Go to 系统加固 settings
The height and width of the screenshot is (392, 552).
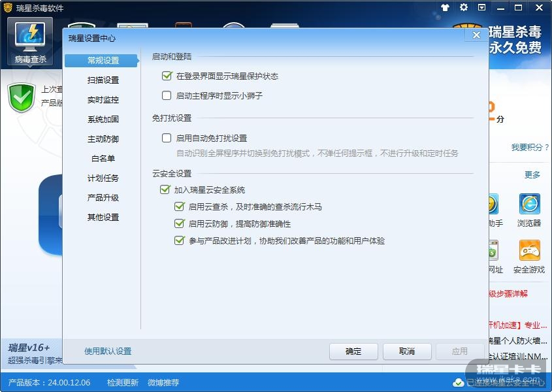click(103, 120)
